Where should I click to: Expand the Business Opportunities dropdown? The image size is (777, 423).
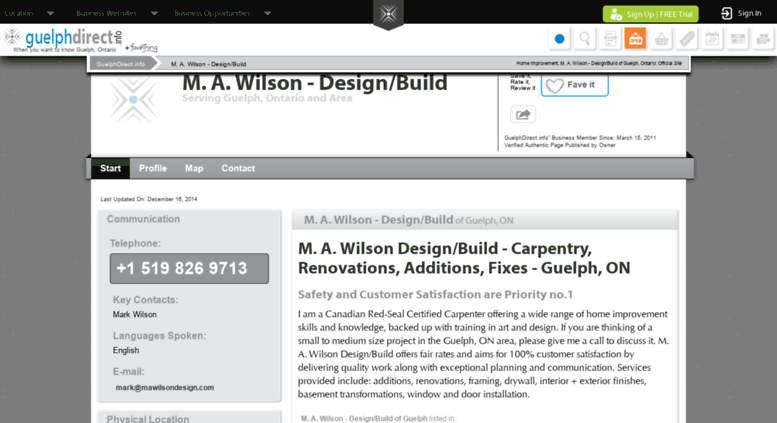pyautogui.click(x=222, y=13)
